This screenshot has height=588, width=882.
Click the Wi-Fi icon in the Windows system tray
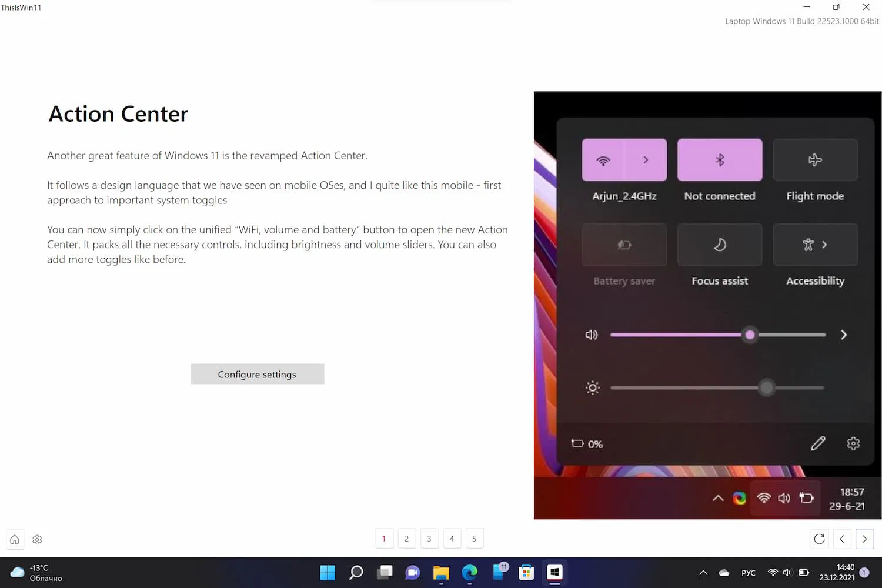click(773, 573)
